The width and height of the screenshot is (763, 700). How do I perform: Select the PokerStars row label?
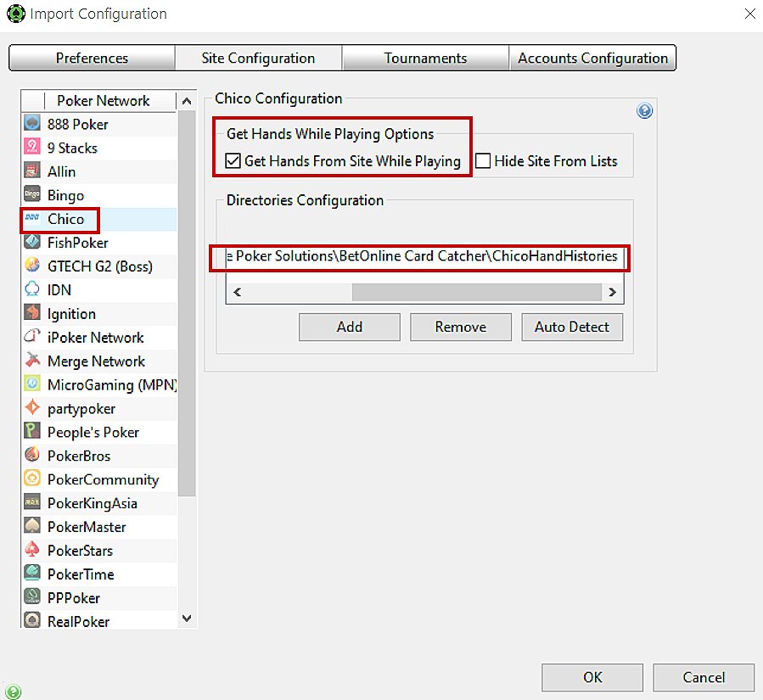(x=81, y=551)
